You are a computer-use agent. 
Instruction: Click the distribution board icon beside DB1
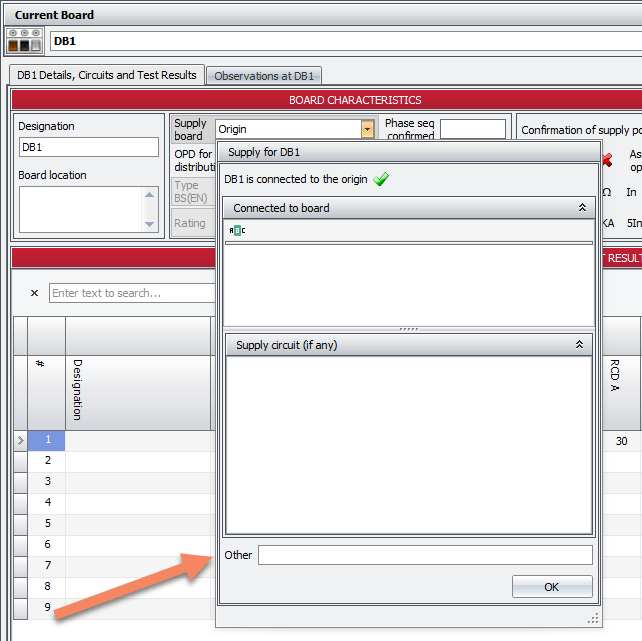pos(25,41)
